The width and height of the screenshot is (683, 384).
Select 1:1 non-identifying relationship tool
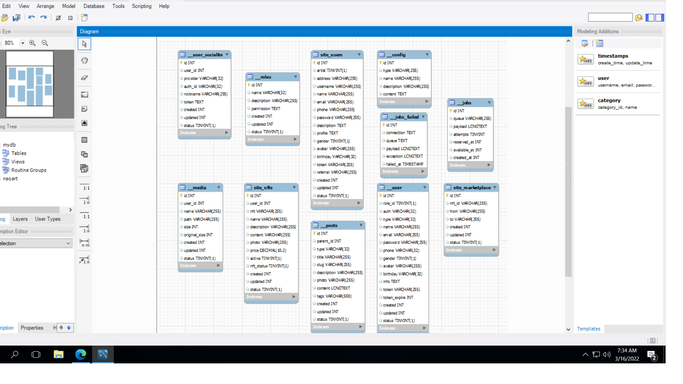(85, 186)
